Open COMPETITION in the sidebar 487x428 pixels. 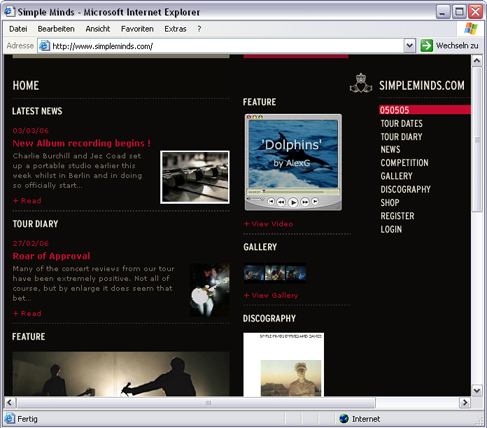[x=405, y=163]
